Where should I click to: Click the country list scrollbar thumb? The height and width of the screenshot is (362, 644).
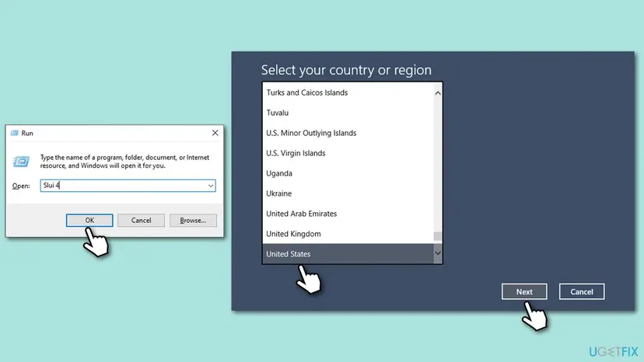(438, 236)
